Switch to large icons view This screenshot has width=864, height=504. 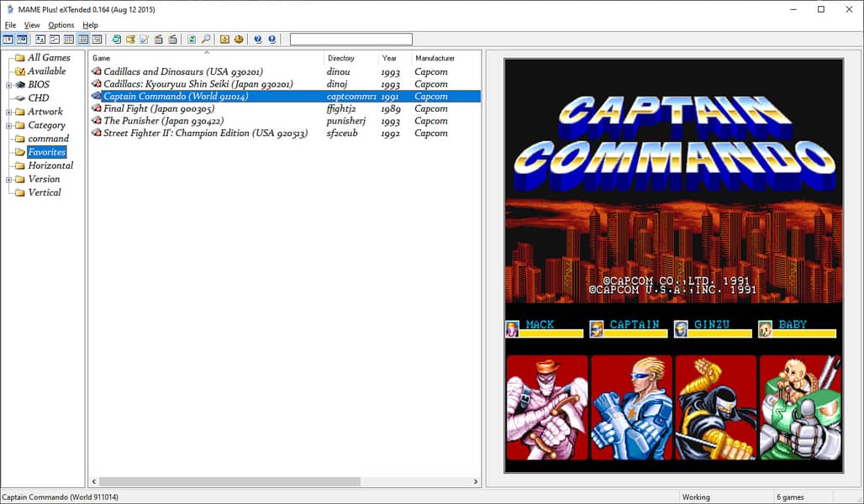click(x=40, y=39)
